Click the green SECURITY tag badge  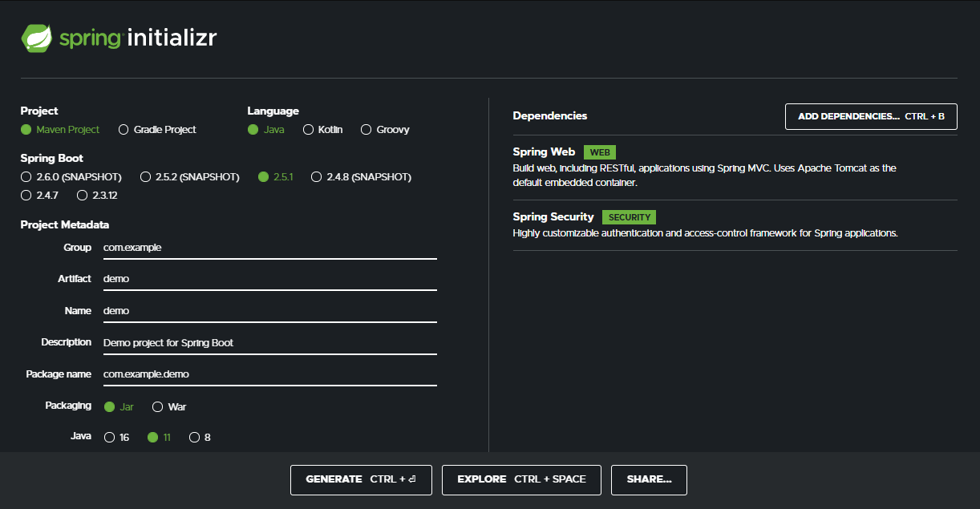click(630, 217)
